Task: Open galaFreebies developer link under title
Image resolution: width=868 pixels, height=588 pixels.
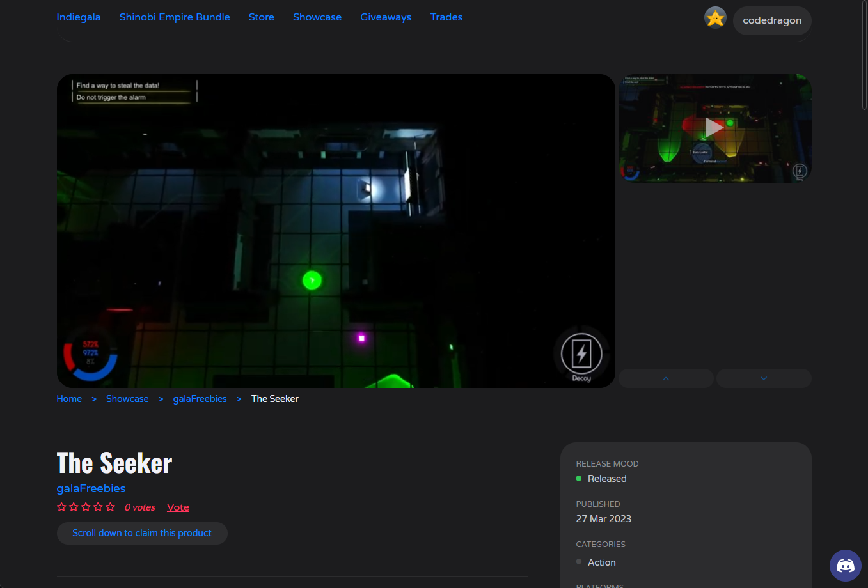Action: [x=91, y=488]
